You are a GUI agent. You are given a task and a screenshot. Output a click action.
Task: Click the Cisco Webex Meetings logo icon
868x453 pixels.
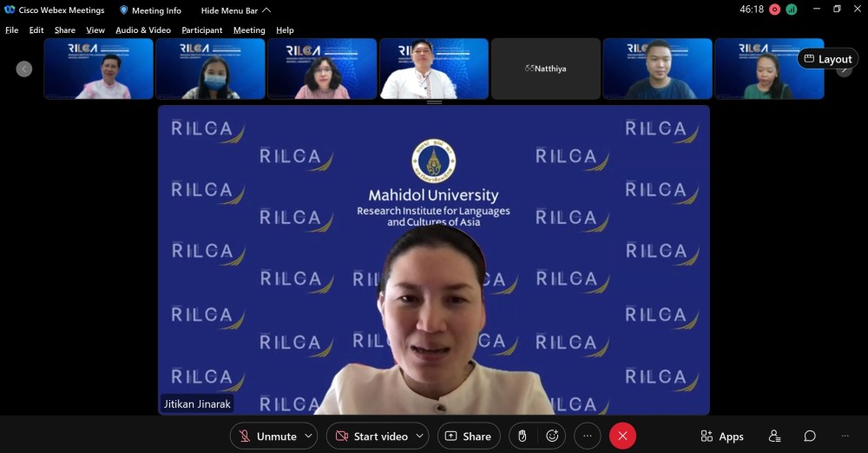(x=10, y=10)
